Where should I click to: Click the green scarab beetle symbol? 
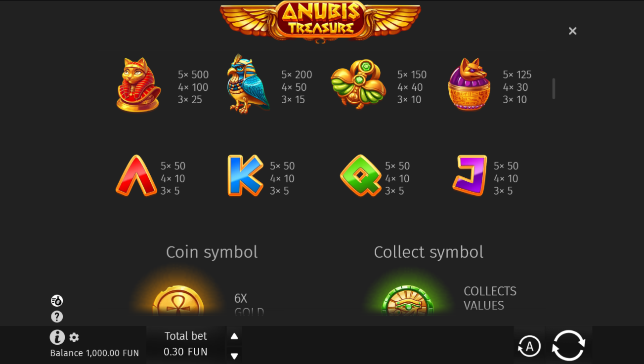(358, 85)
